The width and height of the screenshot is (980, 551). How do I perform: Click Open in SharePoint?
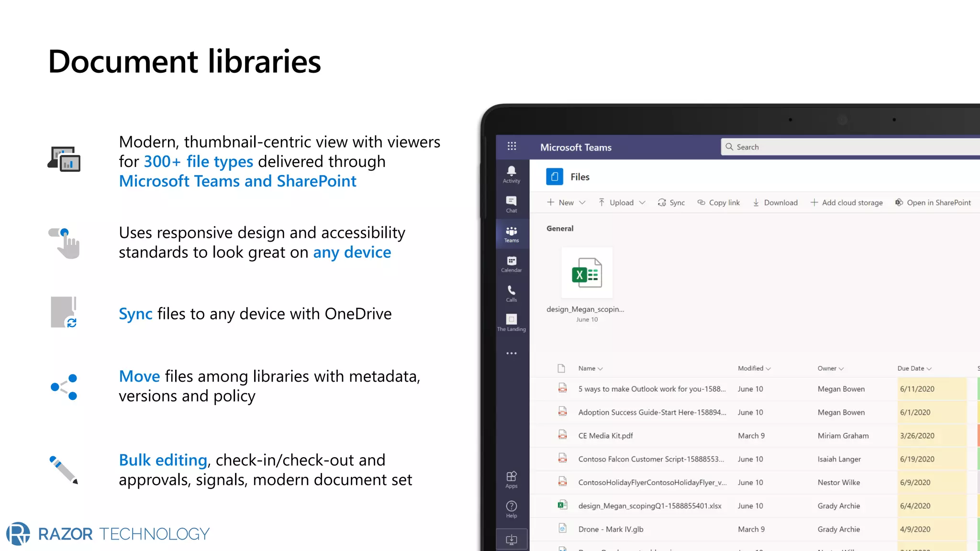click(933, 203)
